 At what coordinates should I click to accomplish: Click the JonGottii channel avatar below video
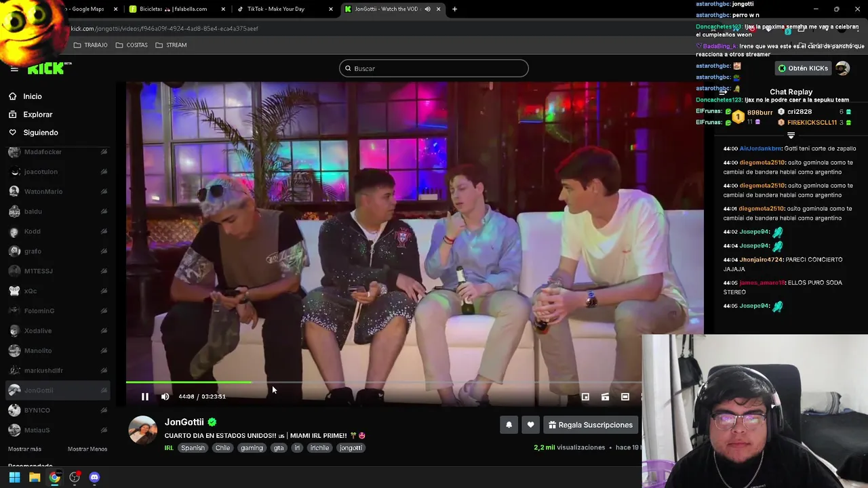point(143,430)
